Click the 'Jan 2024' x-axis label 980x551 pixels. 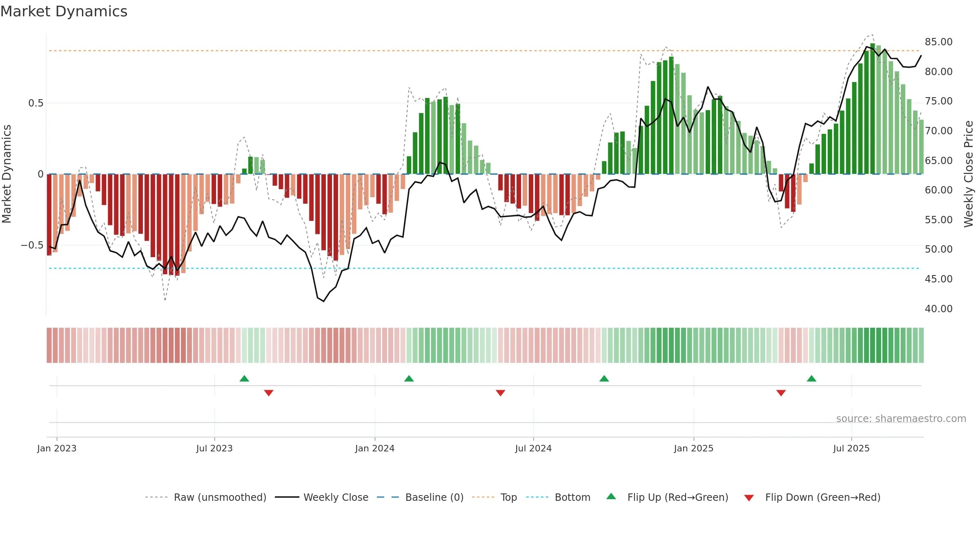(x=375, y=448)
